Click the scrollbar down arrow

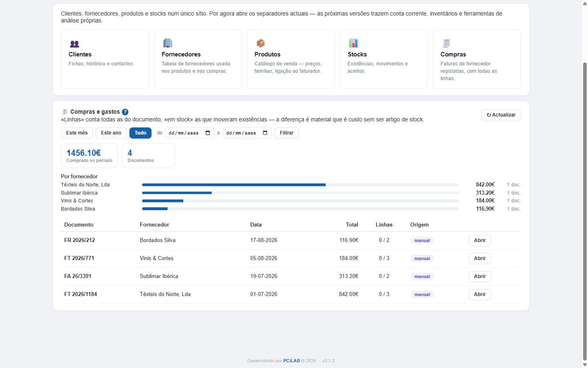point(585,365)
